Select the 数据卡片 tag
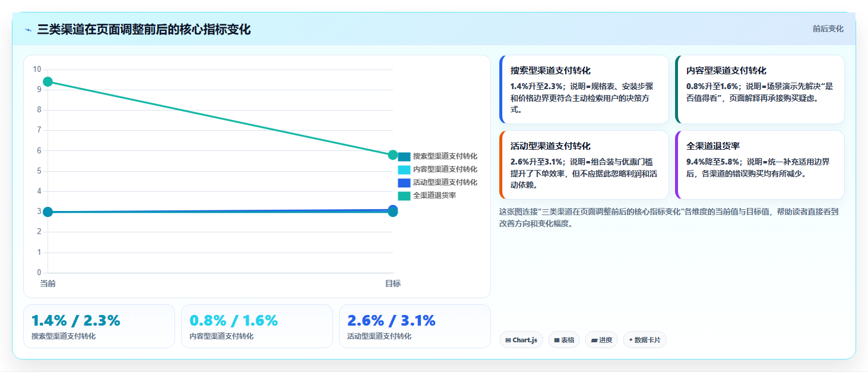This screenshot has height=372, width=868. (x=645, y=340)
